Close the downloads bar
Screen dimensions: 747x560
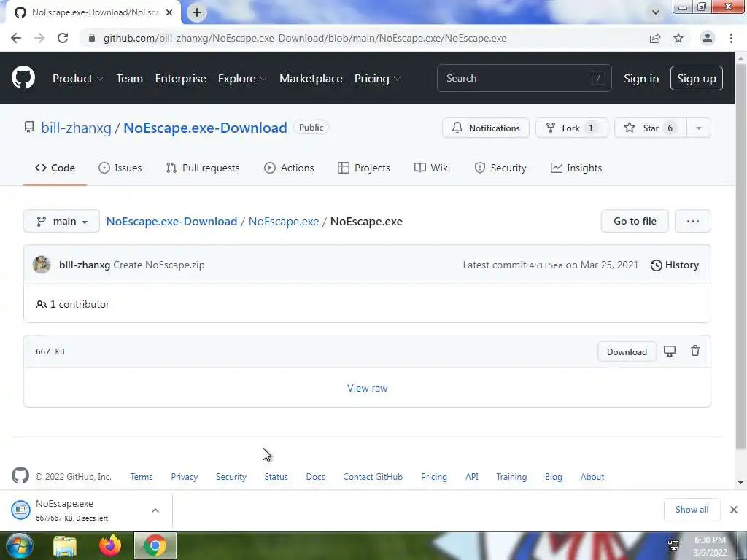click(x=734, y=510)
